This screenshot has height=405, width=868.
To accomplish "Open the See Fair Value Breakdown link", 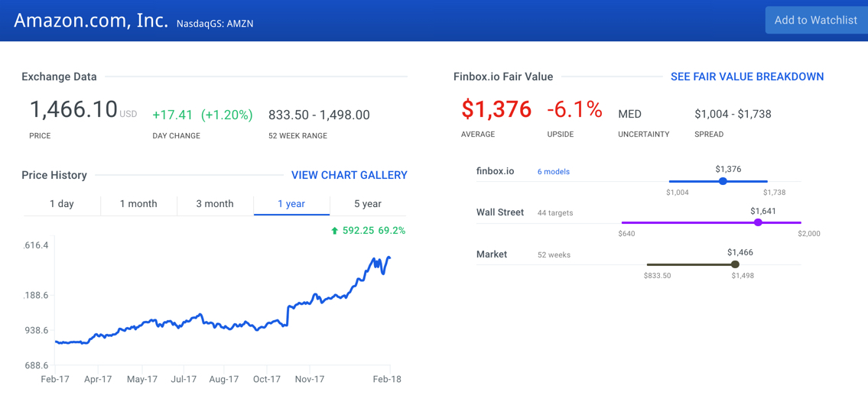I will (x=746, y=76).
